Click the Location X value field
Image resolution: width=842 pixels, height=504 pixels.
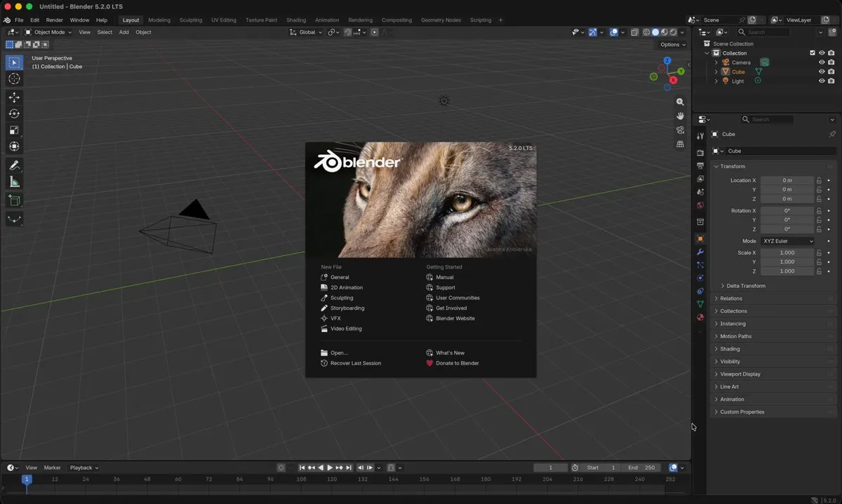(787, 181)
